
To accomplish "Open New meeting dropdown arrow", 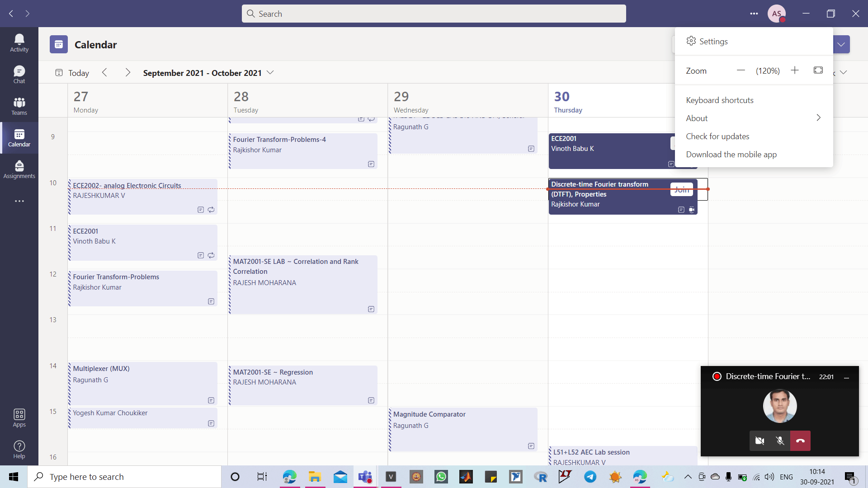I will tap(841, 44).
